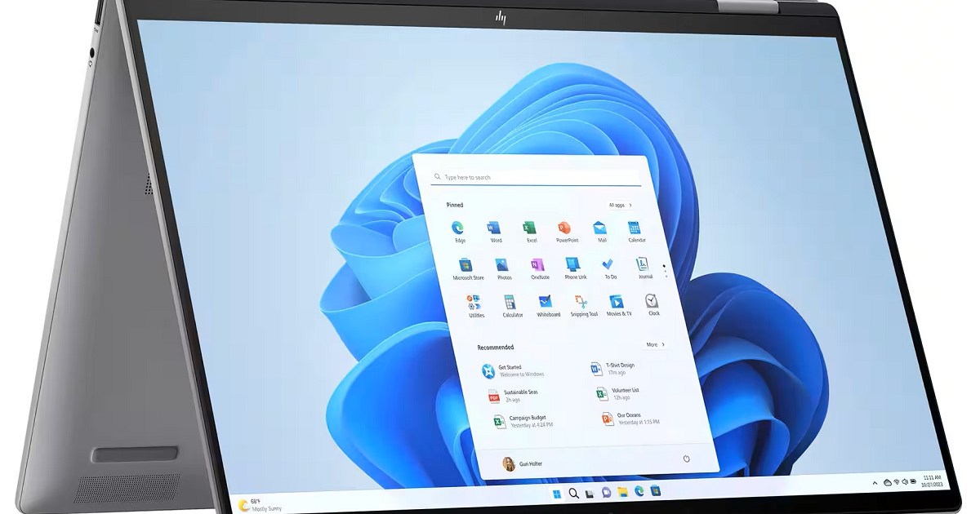The height and width of the screenshot is (514, 980).
Task: Launch the Calculator app
Action: coord(511,304)
